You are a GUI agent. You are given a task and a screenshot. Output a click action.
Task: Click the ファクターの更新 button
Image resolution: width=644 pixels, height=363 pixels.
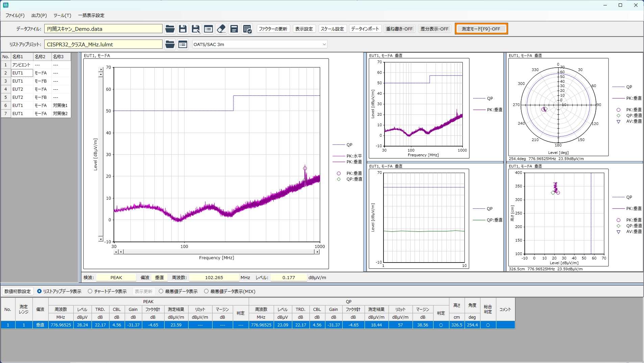click(x=273, y=29)
